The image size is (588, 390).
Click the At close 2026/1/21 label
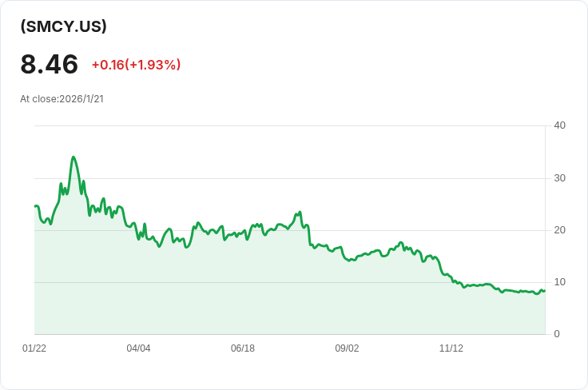62,99
